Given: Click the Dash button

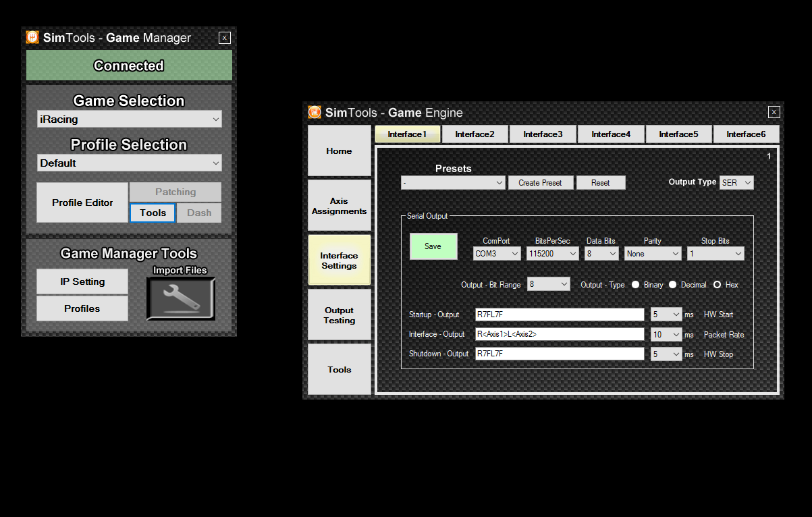Looking at the screenshot, I should pos(199,213).
